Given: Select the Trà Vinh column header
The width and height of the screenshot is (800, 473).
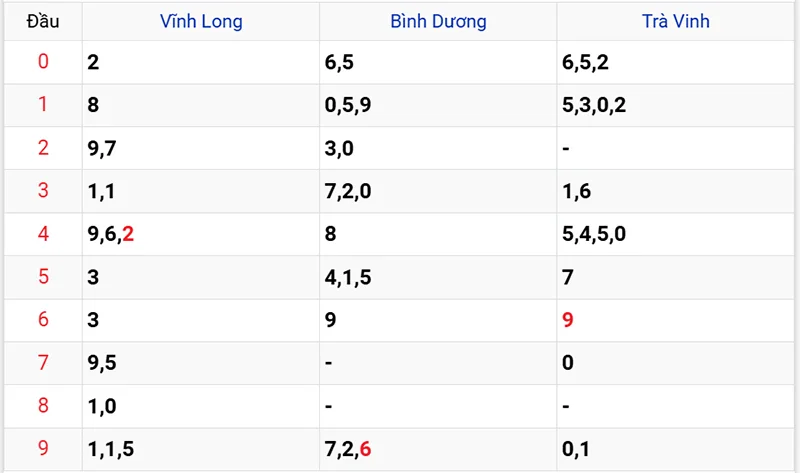Looking at the screenshot, I should pos(676,21).
